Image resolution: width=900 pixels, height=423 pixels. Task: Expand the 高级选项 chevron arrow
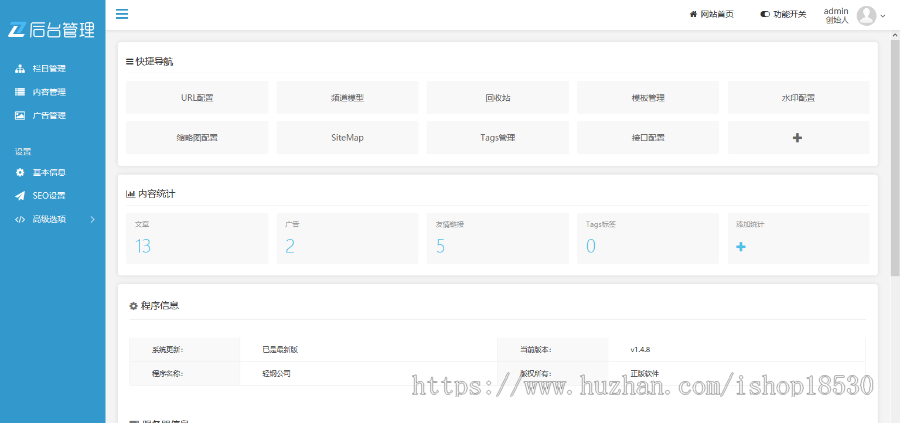coord(92,219)
